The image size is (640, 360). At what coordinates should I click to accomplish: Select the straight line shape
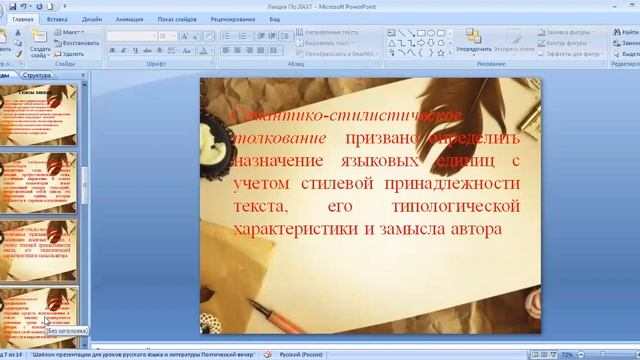401,33
